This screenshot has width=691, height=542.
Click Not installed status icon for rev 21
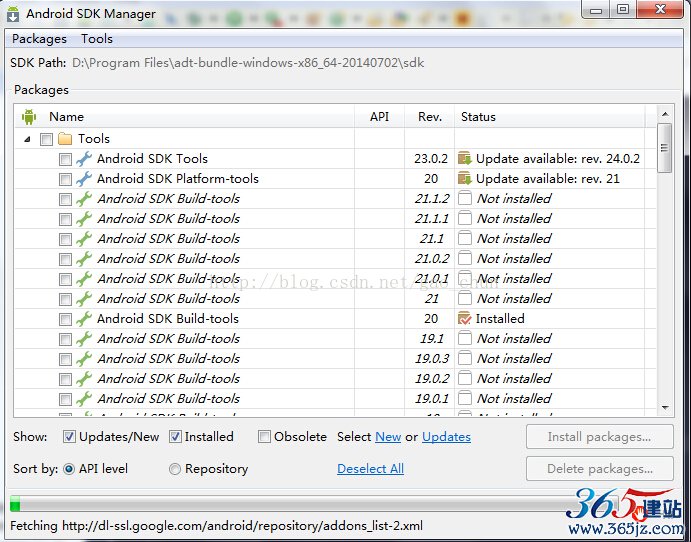click(x=464, y=298)
